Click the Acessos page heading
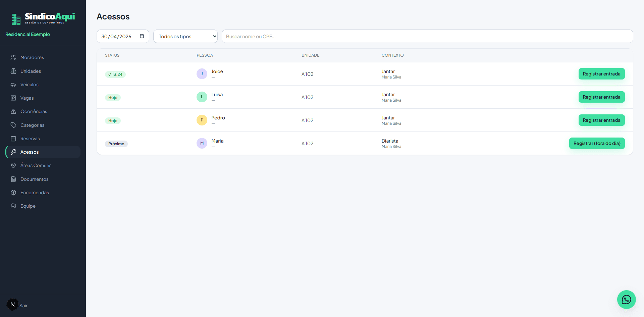This screenshot has width=644, height=317. tap(113, 16)
